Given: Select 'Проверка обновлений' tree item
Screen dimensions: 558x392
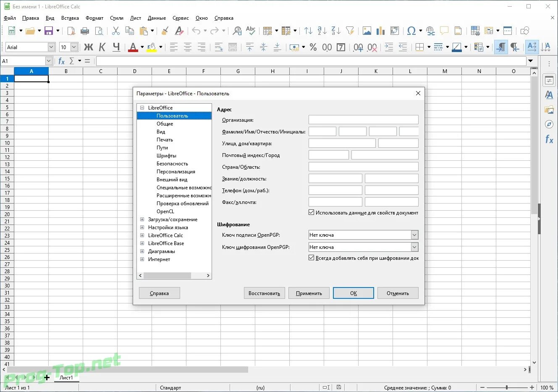Looking at the screenshot, I should click(x=183, y=204).
